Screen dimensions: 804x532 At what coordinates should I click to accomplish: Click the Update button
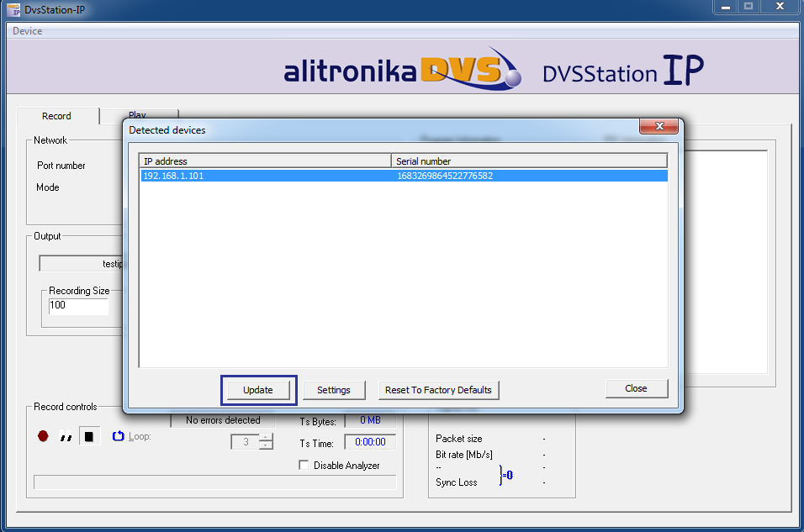click(x=258, y=390)
